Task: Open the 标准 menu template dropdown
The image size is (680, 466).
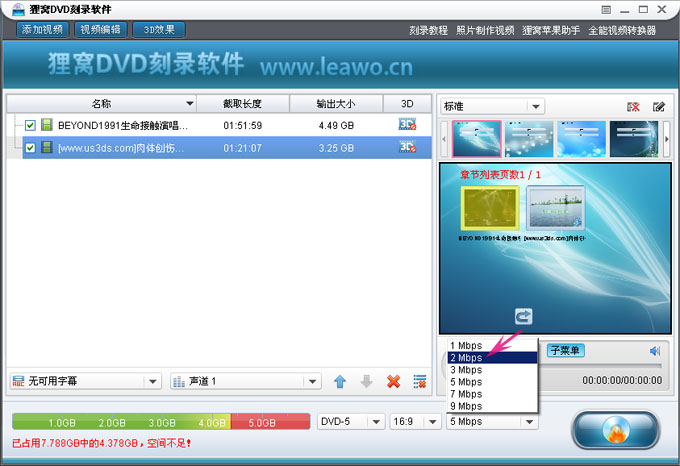Action: point(493,106)
